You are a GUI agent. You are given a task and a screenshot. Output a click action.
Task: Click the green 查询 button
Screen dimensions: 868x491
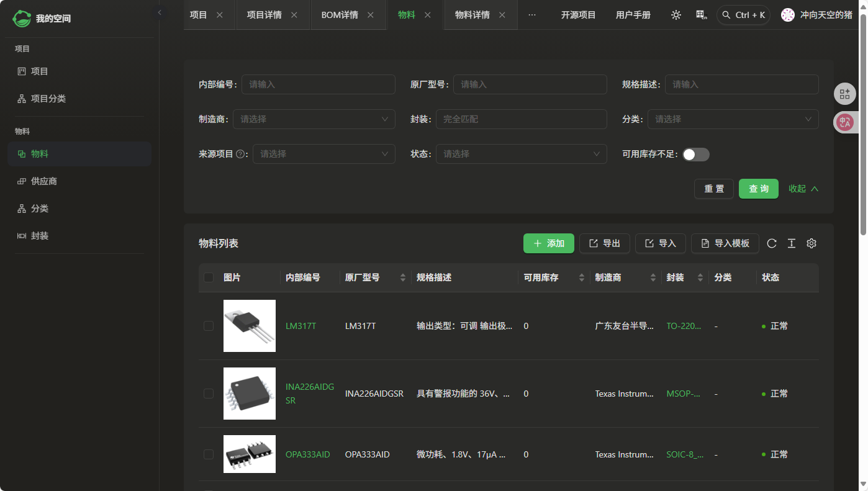758,189
